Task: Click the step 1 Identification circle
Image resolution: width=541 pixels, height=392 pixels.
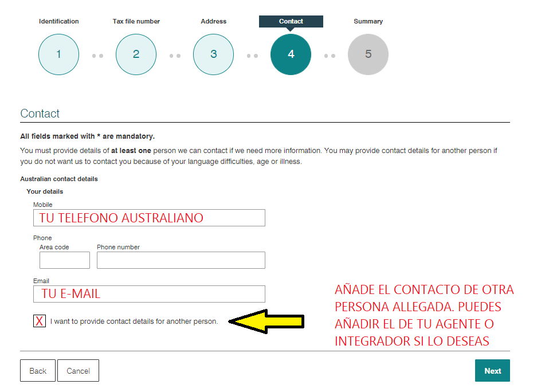Action: pos(58,54)
